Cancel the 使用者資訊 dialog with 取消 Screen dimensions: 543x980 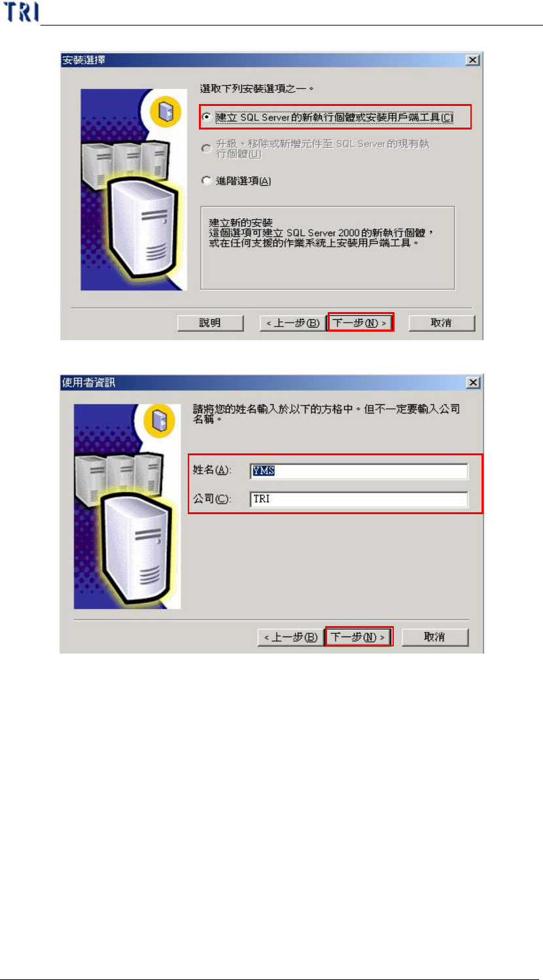(435, 637)
